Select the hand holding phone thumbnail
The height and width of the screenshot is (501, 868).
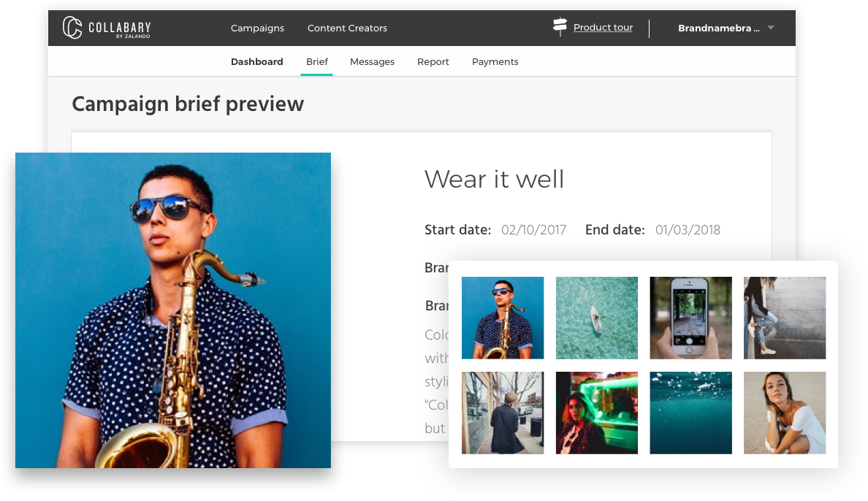[690, 318]
